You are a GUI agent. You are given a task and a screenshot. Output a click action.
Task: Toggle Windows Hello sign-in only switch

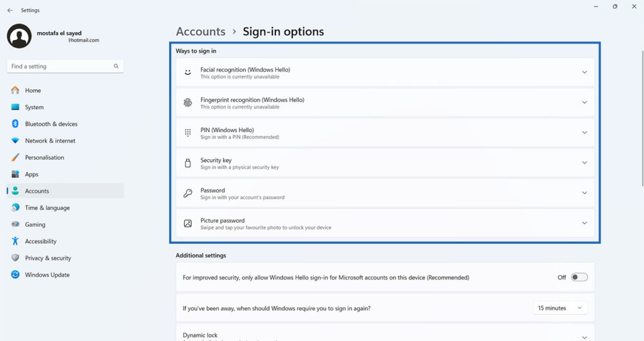coord(579,278)
